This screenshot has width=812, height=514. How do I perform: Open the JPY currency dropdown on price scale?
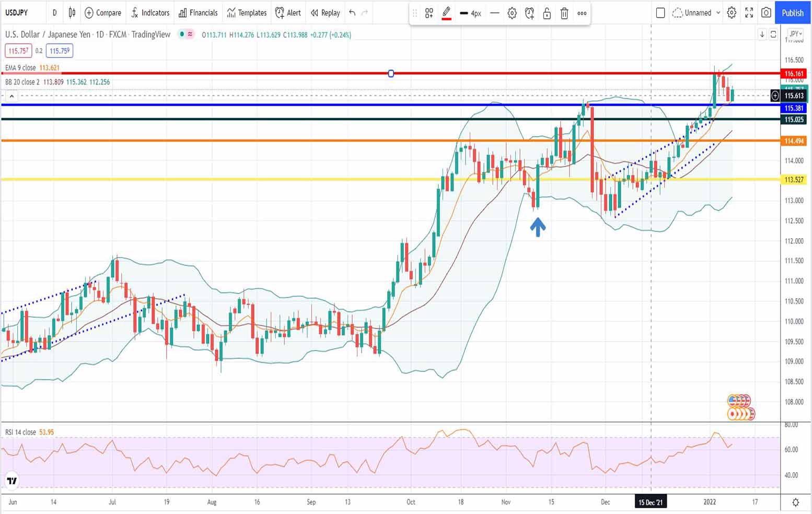point(795,34)
